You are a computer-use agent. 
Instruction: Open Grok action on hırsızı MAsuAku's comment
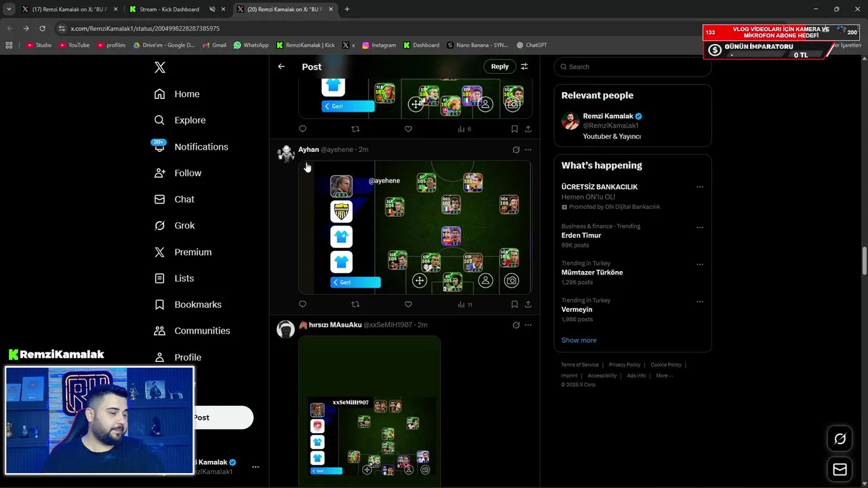point(516,325)
